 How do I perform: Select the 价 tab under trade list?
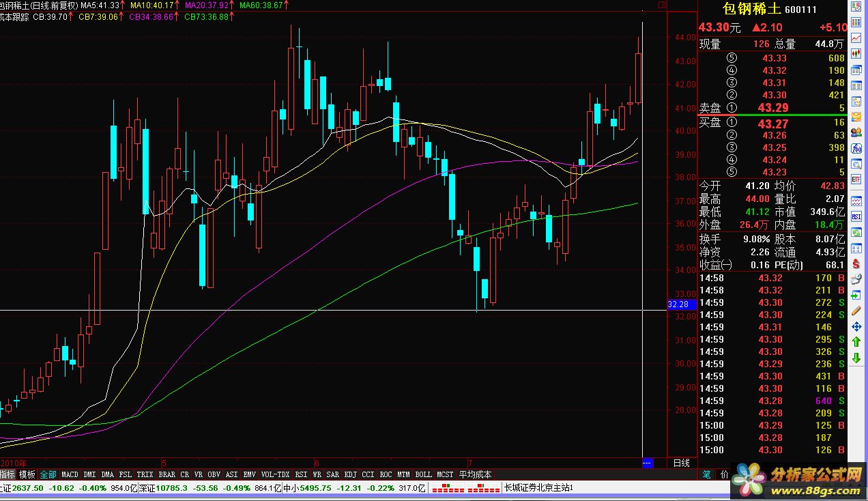[723, 474]
